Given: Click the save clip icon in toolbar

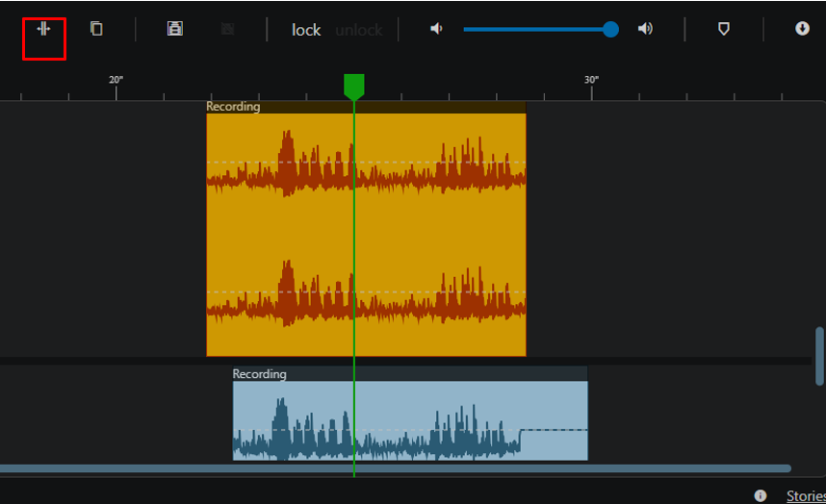Looking at the screenshot, I should (x=175, y=29).
